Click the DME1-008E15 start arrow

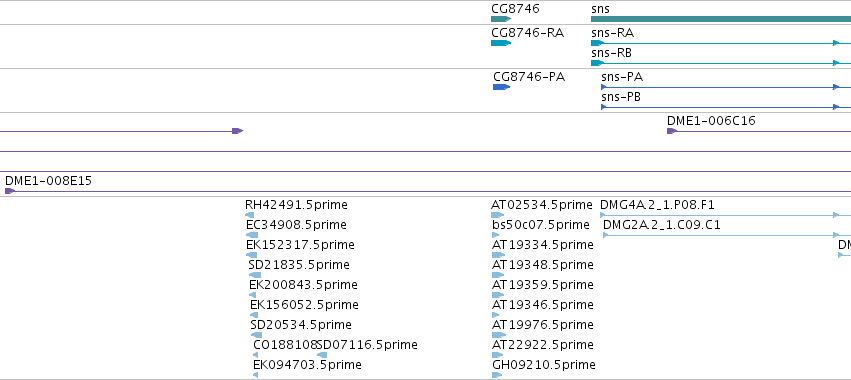(10, 191)
